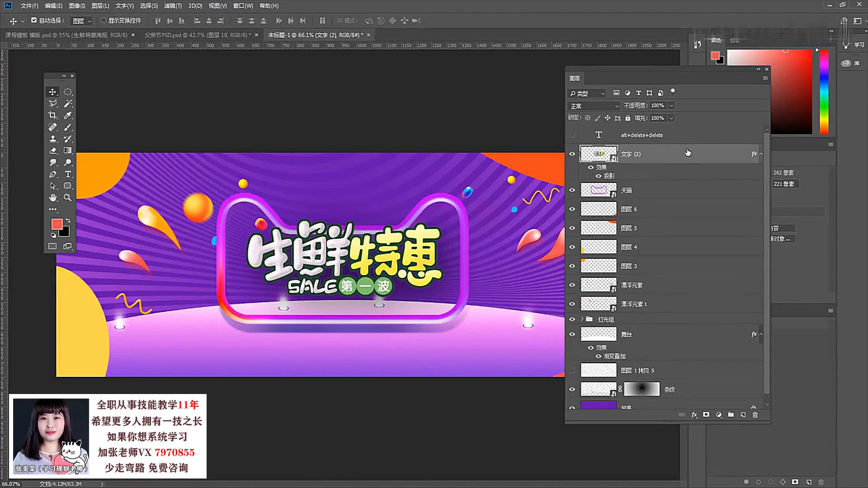Screen dimensions: 868x488
Task: Select the Spot Healing Brush tool
Action: pos(53,127)
